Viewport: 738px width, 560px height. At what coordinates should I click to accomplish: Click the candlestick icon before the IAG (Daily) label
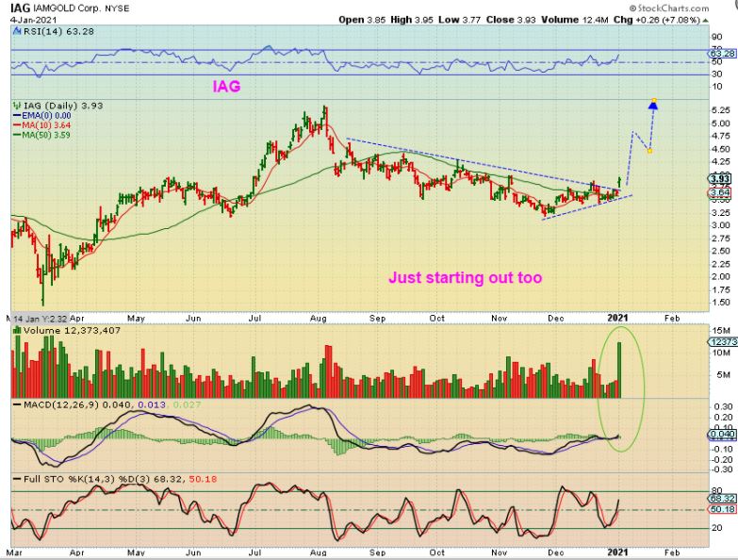[x=17, y=106]
